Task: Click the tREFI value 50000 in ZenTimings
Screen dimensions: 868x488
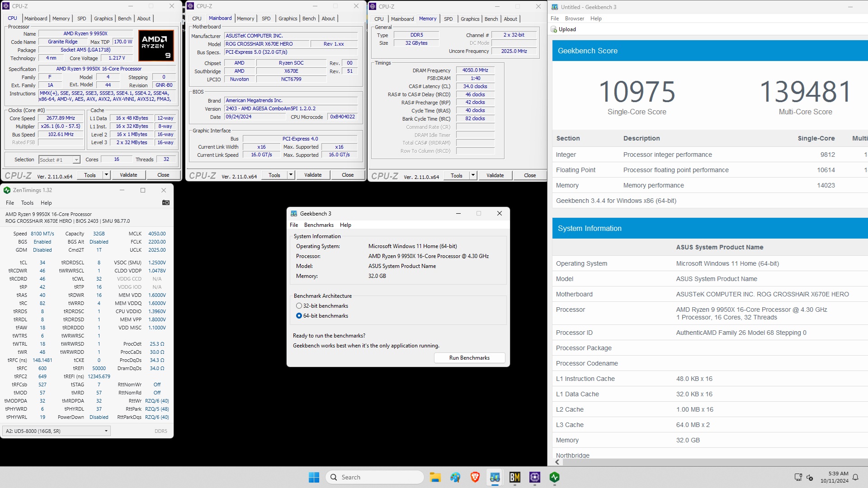Action: coord(99,368)
